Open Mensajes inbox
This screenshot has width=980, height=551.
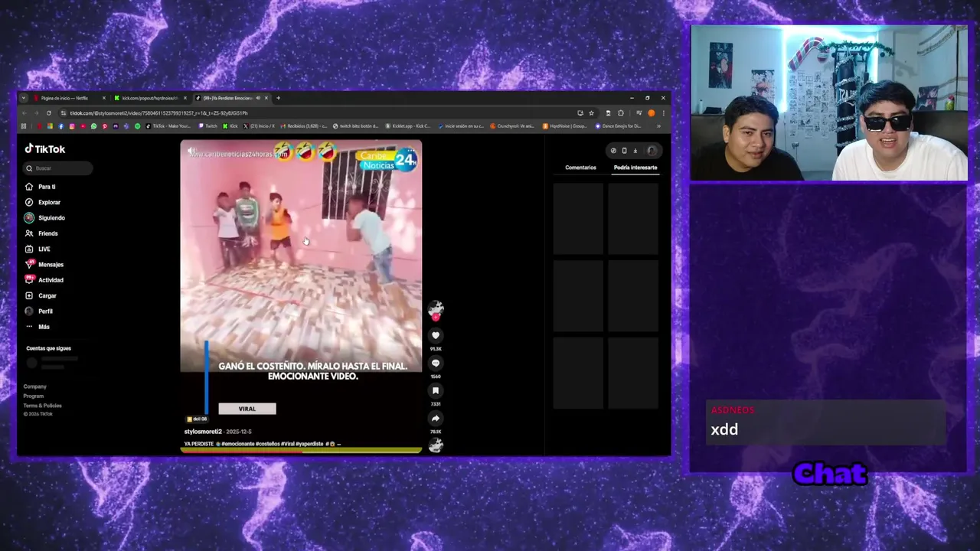(44, 265)
